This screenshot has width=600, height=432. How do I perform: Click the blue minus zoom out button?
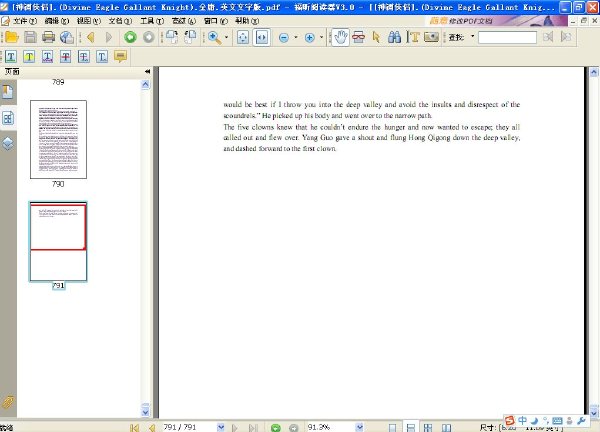click(x=284, y=37)
